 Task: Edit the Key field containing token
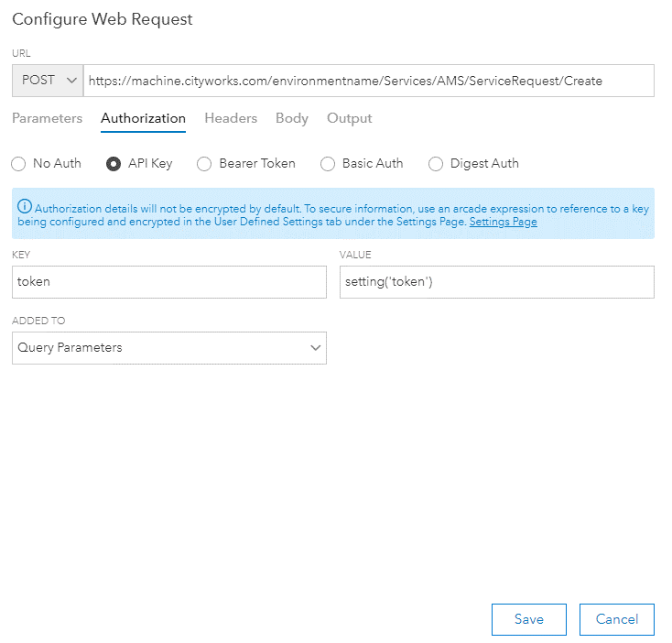tap(169, 282)
